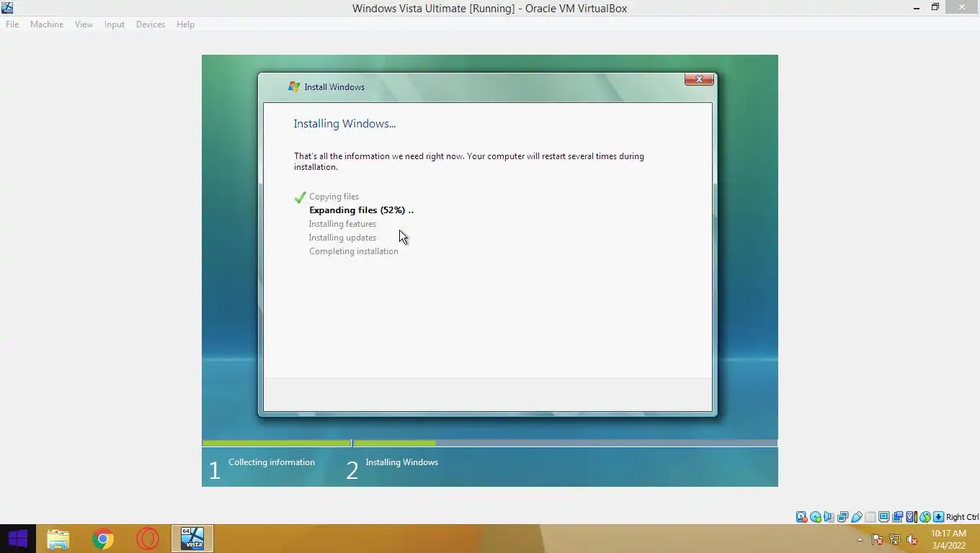Click the 'Completing installation' step text
The width and height of the screenshot is (980, 553).
[x=353, y=251]
